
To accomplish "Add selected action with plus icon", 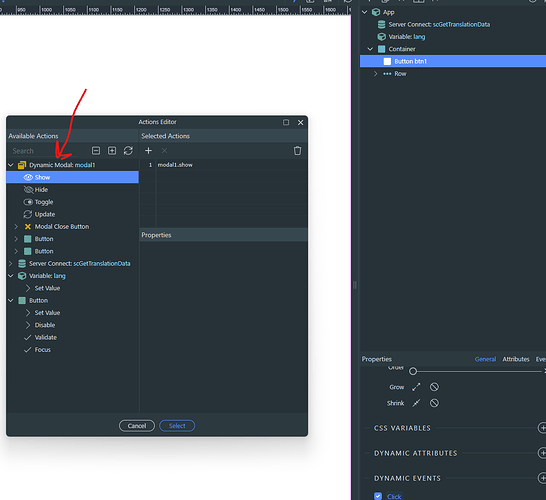I will coord(148,151).
